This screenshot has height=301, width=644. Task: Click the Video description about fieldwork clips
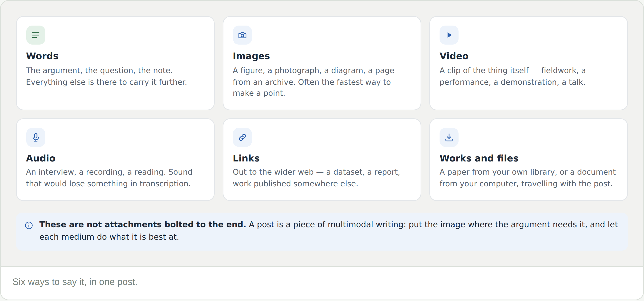(513, 76)
